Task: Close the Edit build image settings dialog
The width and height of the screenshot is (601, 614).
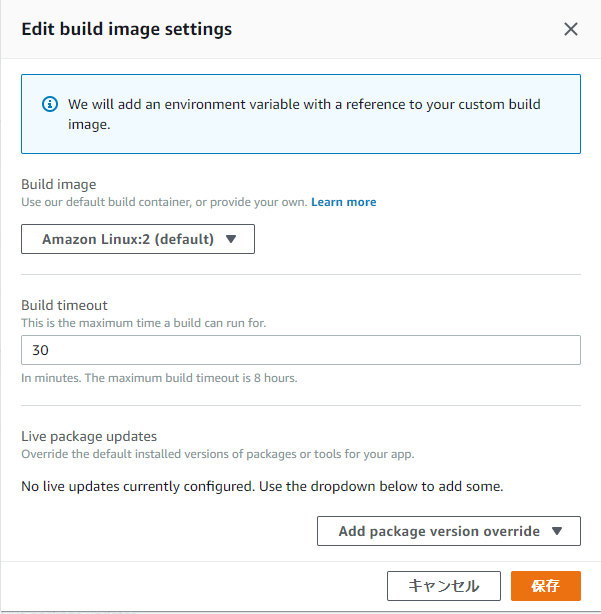Action: coord(571,29)
